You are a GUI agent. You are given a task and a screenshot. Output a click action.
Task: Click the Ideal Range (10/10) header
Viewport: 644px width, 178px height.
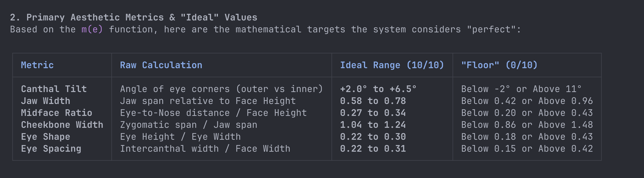point(392,65)
